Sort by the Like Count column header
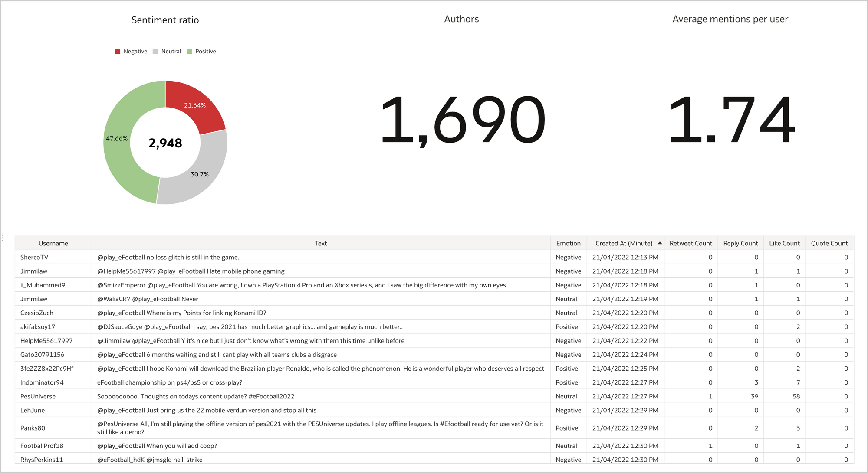868x473 pixels. [785, 243]
